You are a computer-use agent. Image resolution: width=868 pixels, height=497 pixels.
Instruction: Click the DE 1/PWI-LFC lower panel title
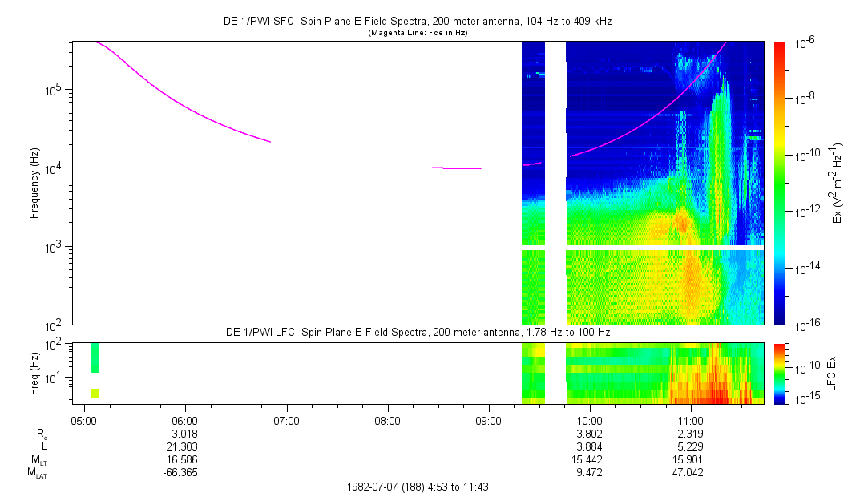[x=417, y=332]
